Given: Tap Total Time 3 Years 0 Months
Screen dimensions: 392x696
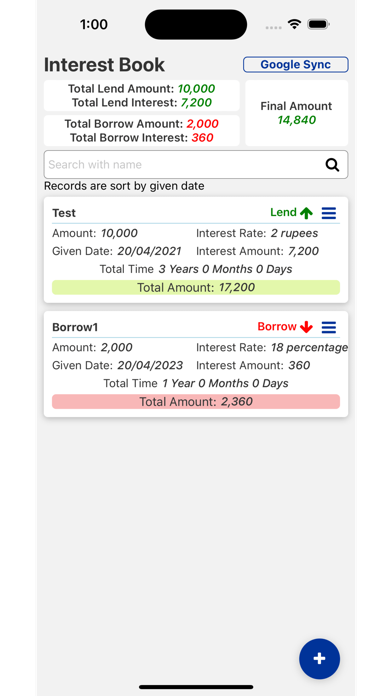Looking at the screenshot, I should point(196,269).
